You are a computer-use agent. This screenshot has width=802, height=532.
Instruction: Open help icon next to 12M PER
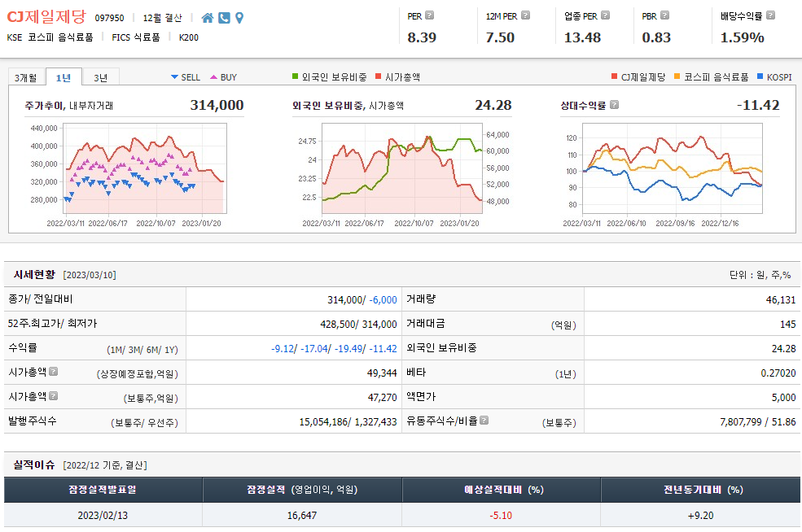pyautogui.click(x=525, y=15)
